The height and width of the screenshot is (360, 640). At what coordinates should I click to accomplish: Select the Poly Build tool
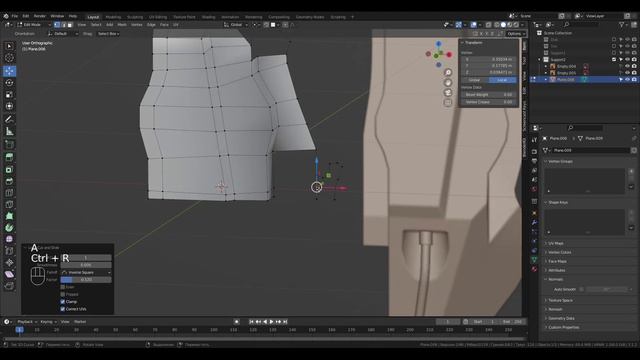pos(9,216)
